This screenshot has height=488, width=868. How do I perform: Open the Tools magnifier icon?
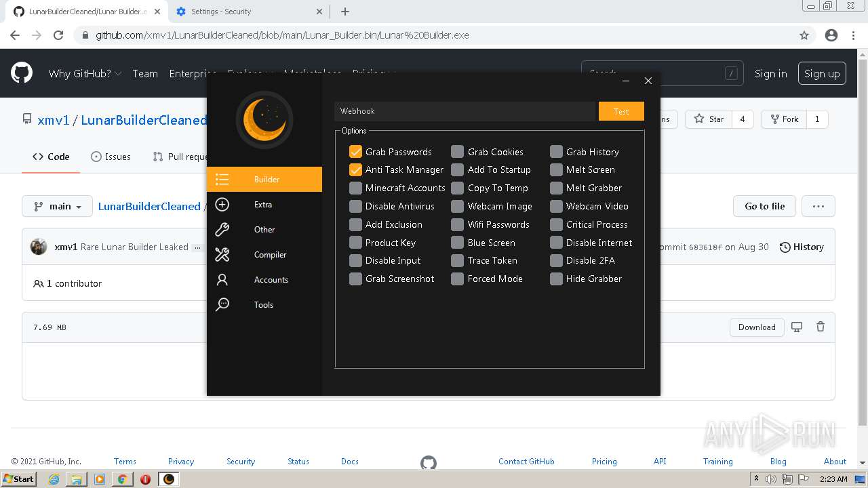coord(222,305)
